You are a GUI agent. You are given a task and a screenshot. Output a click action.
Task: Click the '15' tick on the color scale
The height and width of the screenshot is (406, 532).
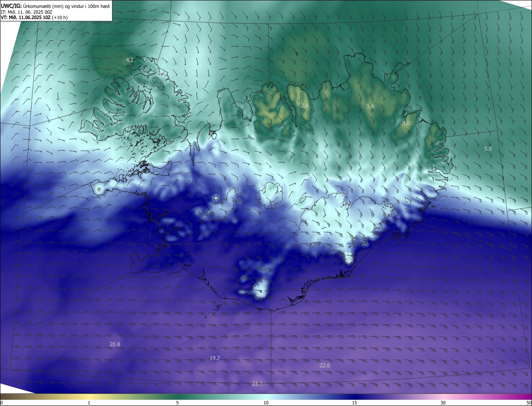[355, 403]
